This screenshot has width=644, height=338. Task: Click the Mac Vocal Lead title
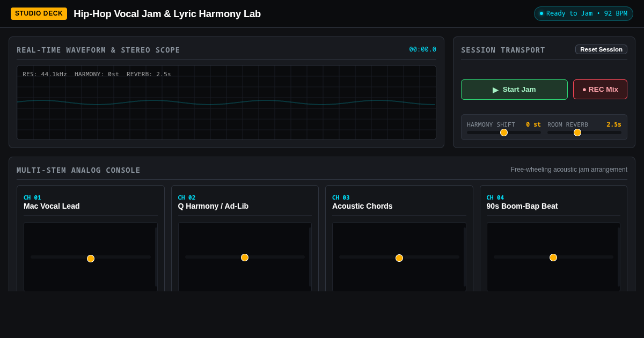pos(52,206)
